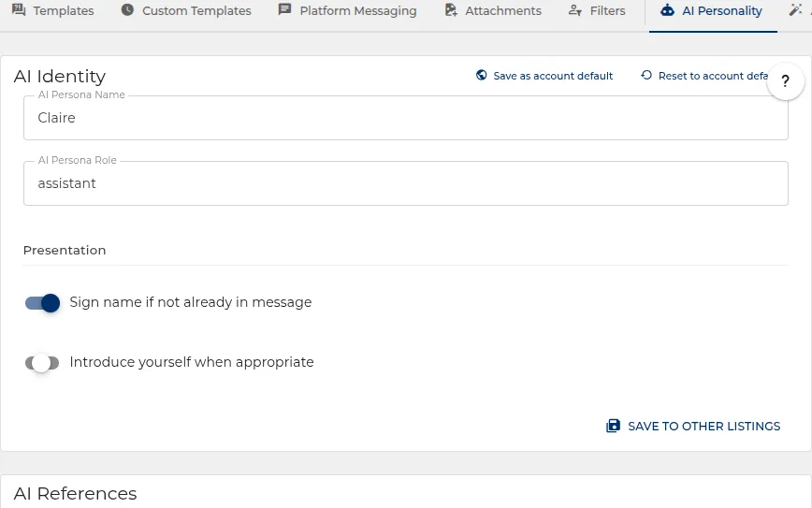Click SAVE TO OTHER LISTINGS button
Screen dimensions: 812x508
[693, 427]
